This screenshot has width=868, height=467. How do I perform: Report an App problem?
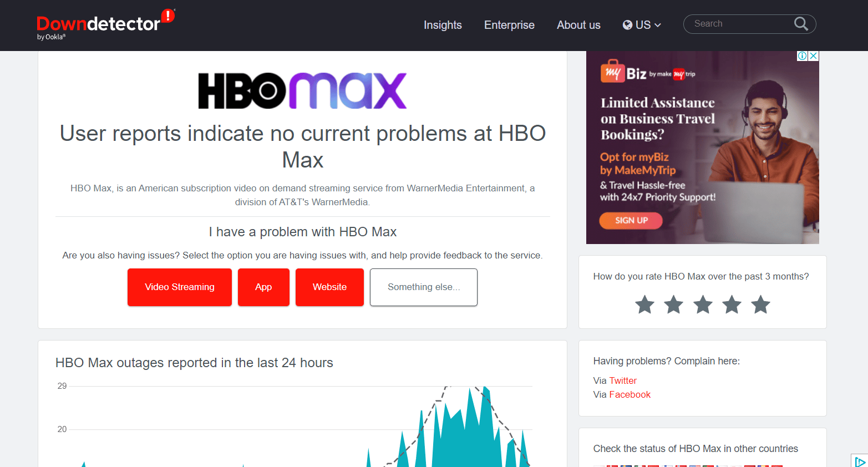tap(263, 287)
